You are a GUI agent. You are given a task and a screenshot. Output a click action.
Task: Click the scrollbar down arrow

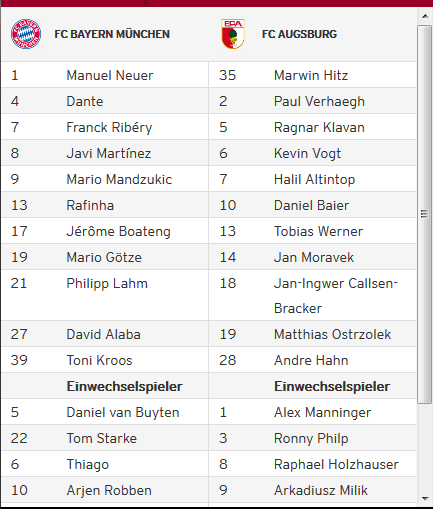(425, 499)
